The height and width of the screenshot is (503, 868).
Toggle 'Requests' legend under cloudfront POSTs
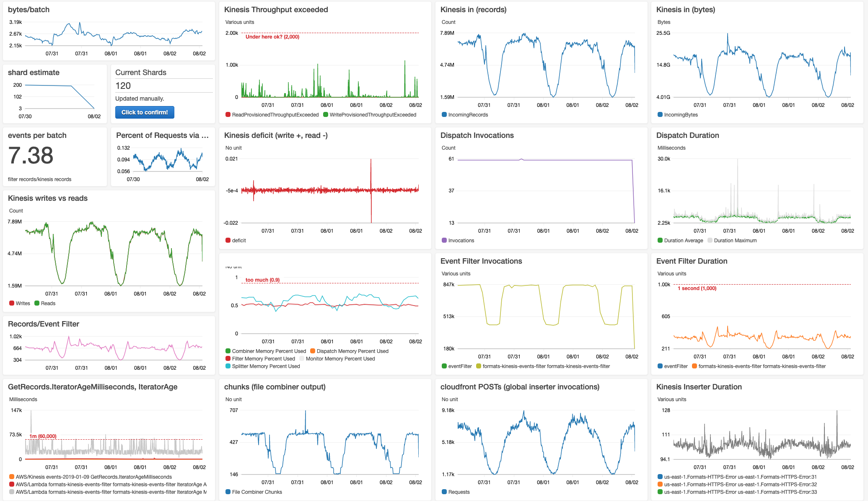click(x=456, y=492)
